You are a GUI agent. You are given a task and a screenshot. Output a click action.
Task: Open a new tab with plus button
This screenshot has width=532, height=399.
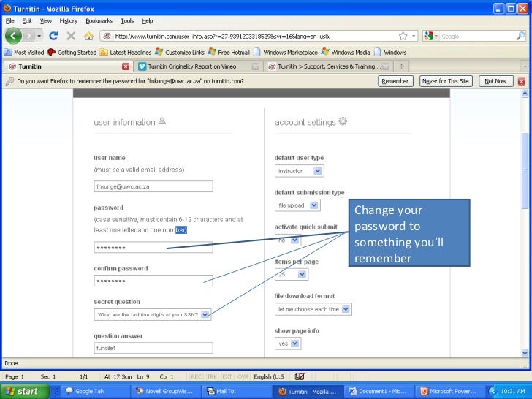point(401,66)
